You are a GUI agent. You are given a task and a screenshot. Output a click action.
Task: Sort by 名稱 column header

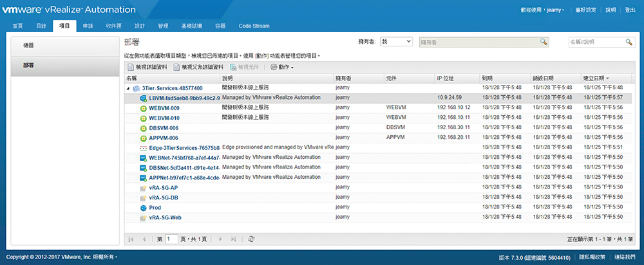tap(173, 78)
